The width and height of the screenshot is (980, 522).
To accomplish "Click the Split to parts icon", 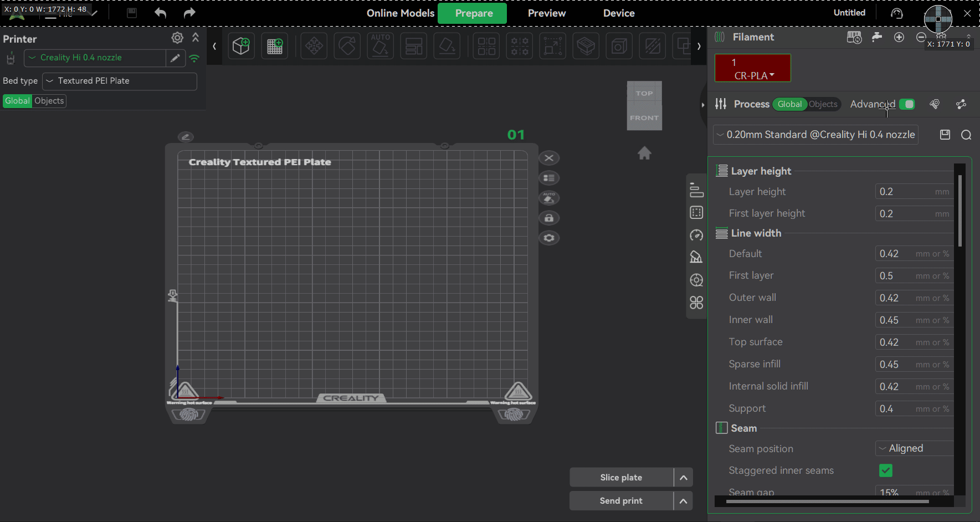I will click(520, 46).
